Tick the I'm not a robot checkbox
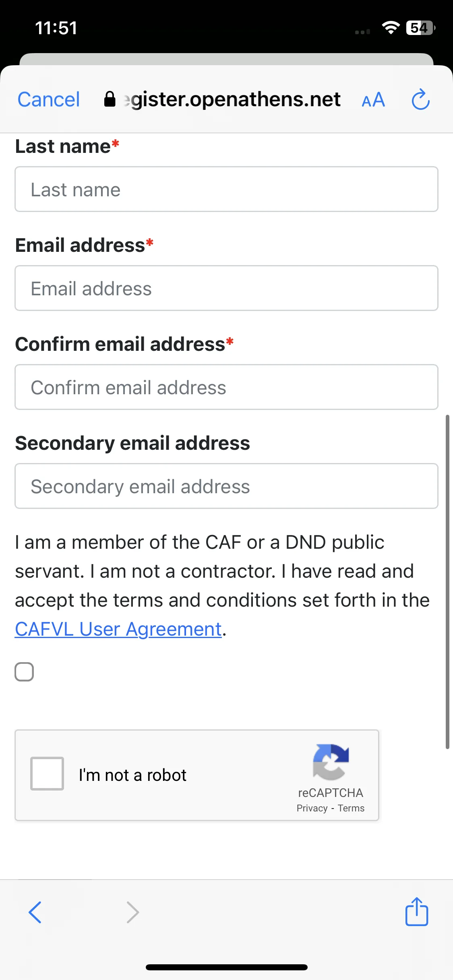Screen dimensions: 453x980 click(47, 774)
